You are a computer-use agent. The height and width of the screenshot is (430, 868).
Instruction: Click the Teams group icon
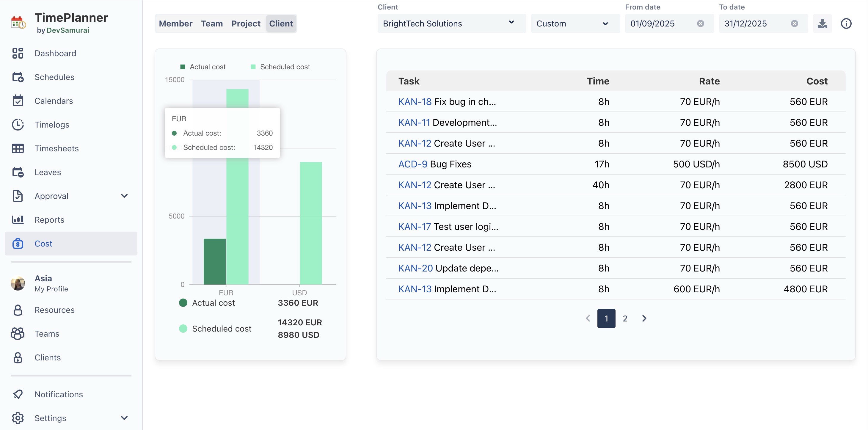click(18, 334)
